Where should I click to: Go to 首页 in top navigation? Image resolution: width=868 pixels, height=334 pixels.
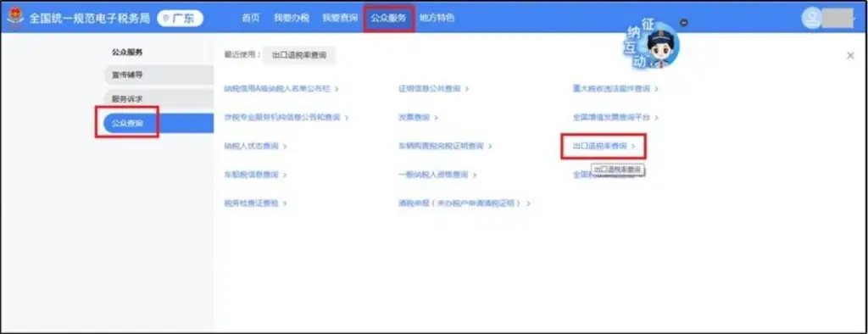250,18
